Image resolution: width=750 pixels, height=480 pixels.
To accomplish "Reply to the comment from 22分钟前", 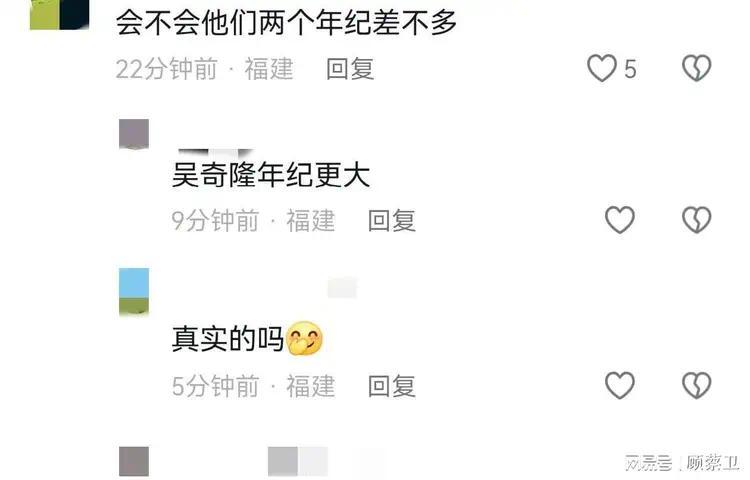I will [350, 69].
